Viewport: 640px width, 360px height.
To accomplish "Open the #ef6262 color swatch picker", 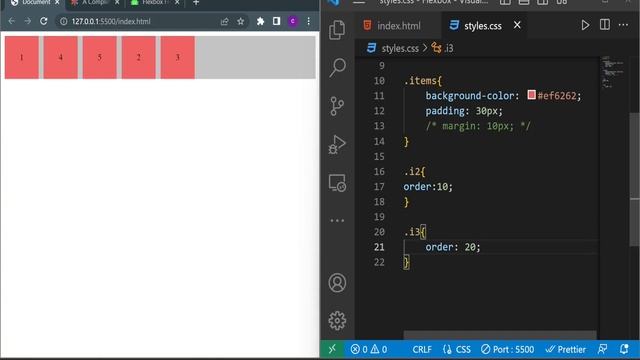I will pyautogui.click(x=531, y=95).
